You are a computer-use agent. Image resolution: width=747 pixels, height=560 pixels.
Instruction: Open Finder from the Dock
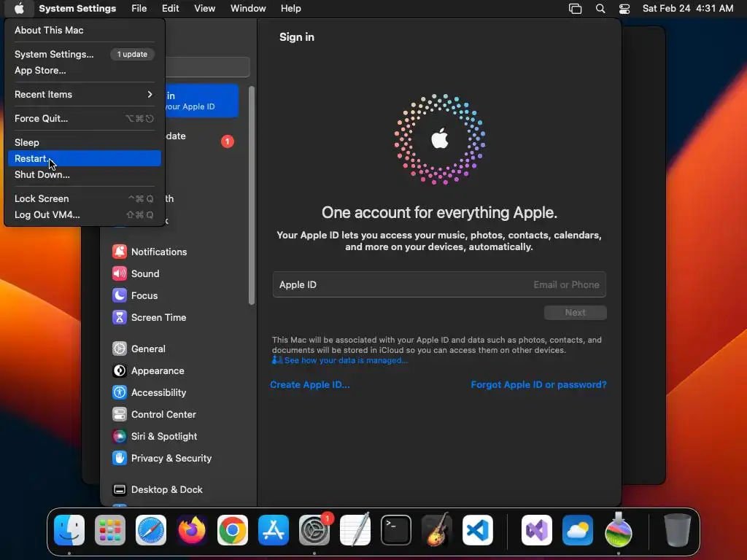[69, 530]
